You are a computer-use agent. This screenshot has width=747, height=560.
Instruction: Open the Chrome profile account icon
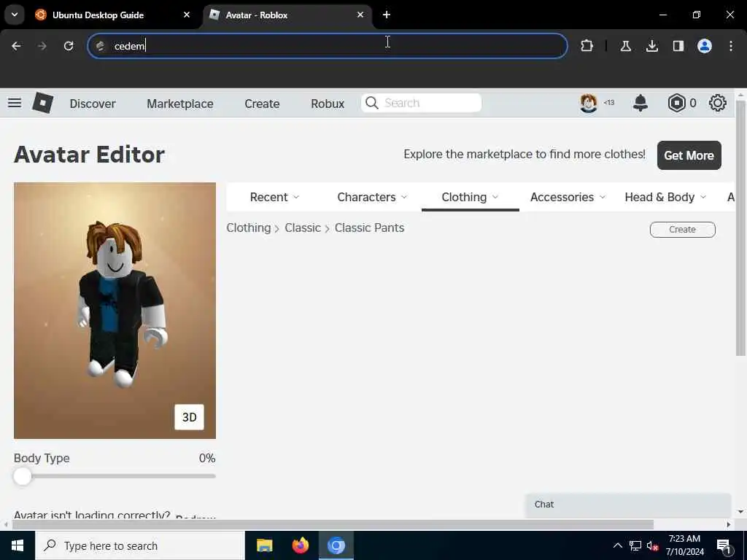tap(705, 46)
